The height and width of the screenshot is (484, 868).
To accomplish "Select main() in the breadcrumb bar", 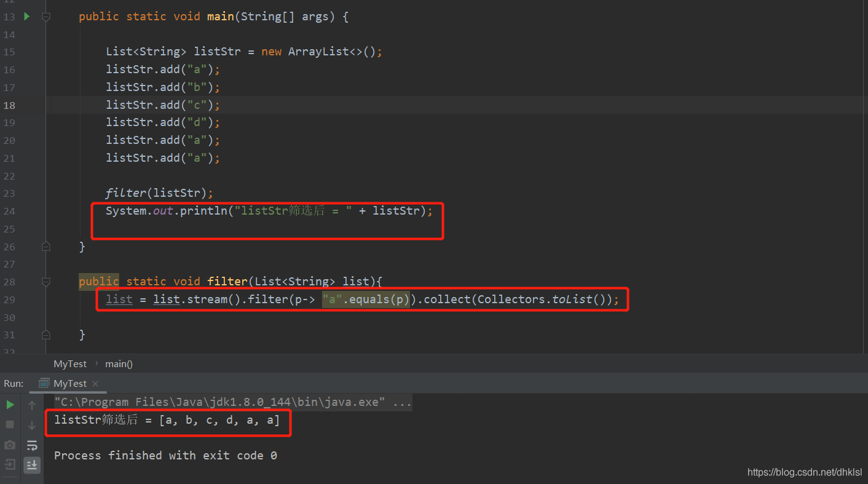I will click(x=118, y=363).
